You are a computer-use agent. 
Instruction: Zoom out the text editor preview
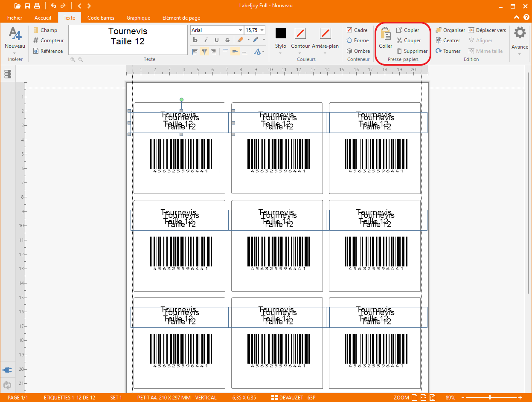80,60
